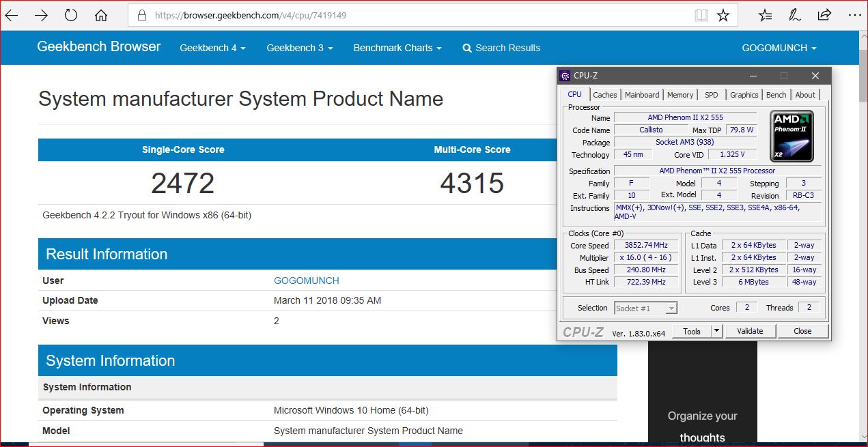Click the Level 3 cache value 6 MBytes
The height and width of the screenshot is (447, 868).
tap(754, 282)
